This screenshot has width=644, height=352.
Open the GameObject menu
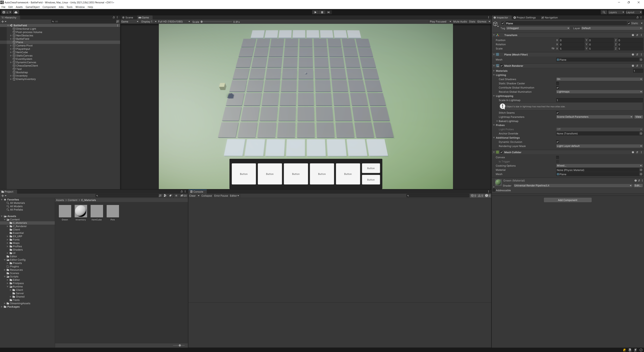(x=33, y=7)
